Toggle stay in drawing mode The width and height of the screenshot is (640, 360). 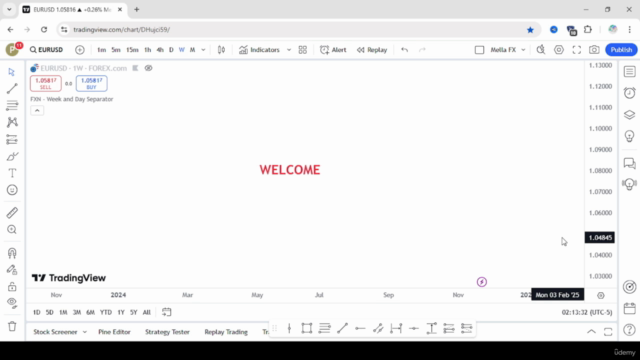(x=12, y=270)
